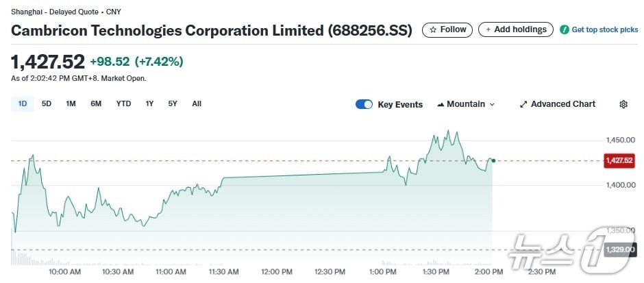The height and width of the screenshot is (283, 644).
Task: Click the green shield stock picks icon
Action: click(x=565, y=29)
